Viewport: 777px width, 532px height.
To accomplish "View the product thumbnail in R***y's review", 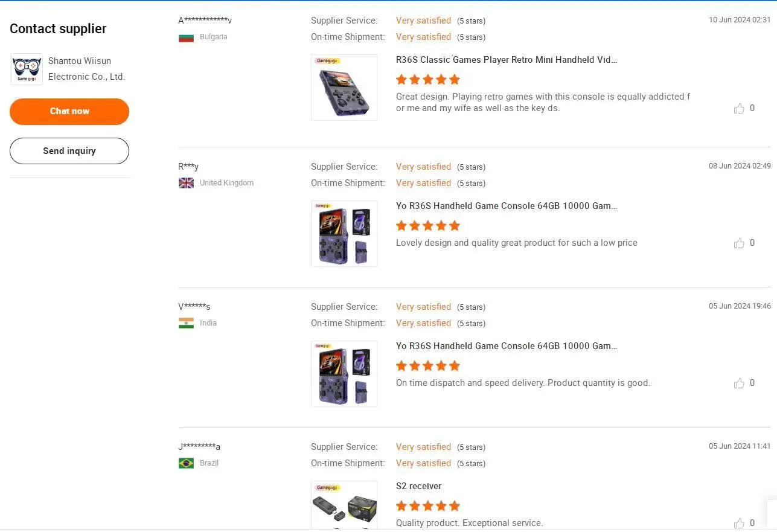I will tap(344, 234).
